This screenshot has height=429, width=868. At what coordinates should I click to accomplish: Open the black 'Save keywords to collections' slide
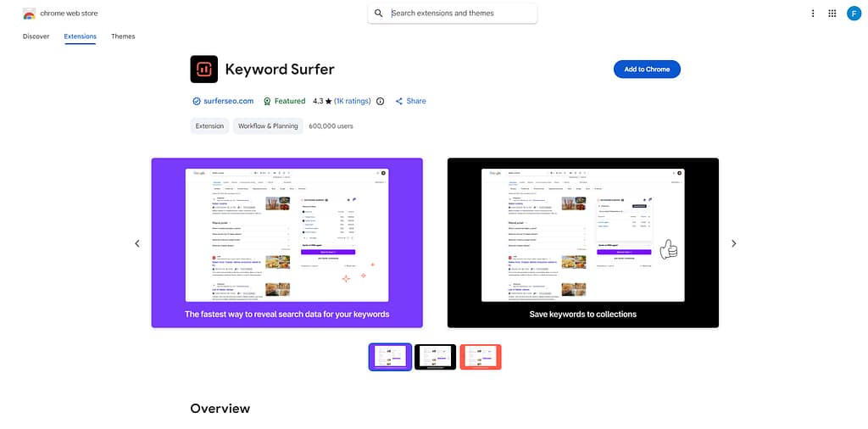[583, 243]
